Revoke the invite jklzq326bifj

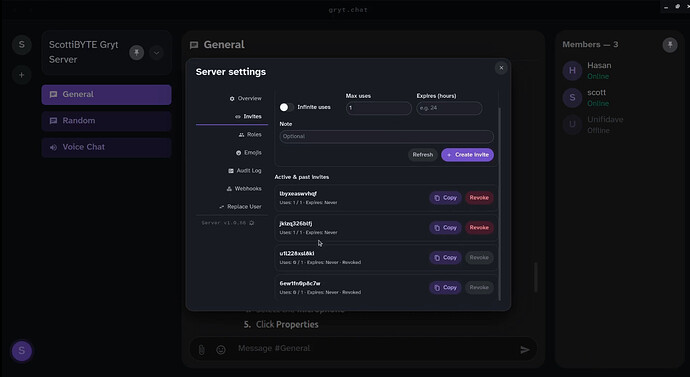pyautogui.click(x=479, y=228)
